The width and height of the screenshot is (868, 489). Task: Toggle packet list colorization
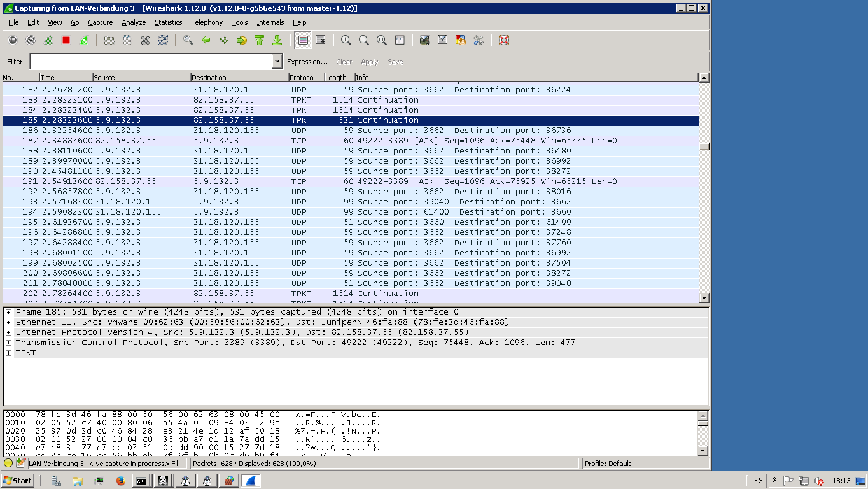pyautogui.click(x=303, y=40)
